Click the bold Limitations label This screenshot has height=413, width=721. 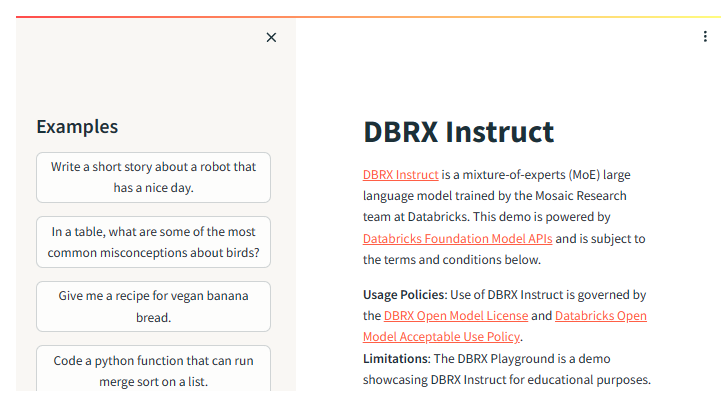click(x=396, y=359)
